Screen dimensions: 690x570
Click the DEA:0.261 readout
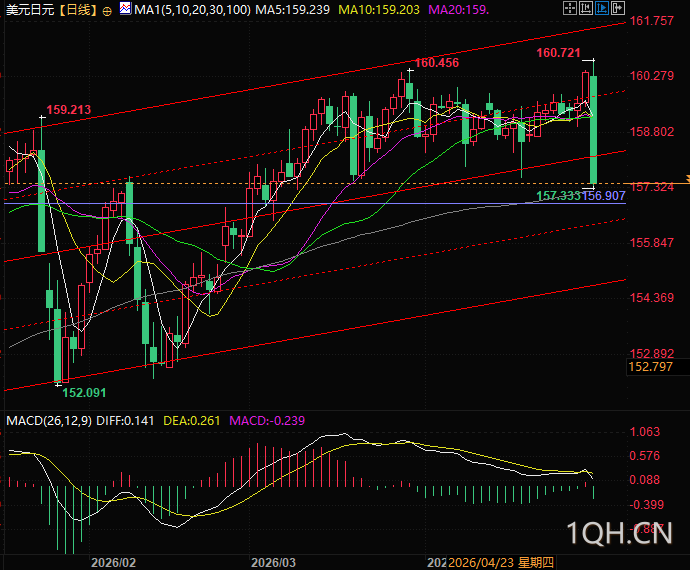coord(191,421)
